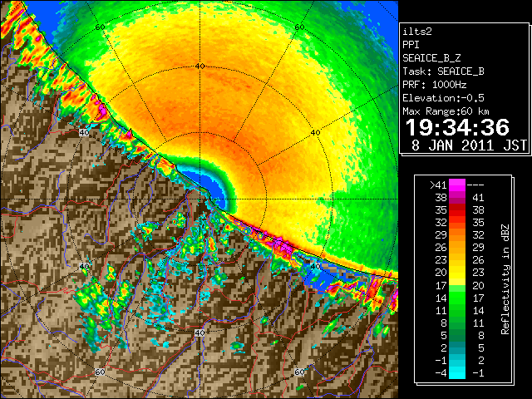Click the "Reflectivity in dBZ" legend title

pos(505,279)
